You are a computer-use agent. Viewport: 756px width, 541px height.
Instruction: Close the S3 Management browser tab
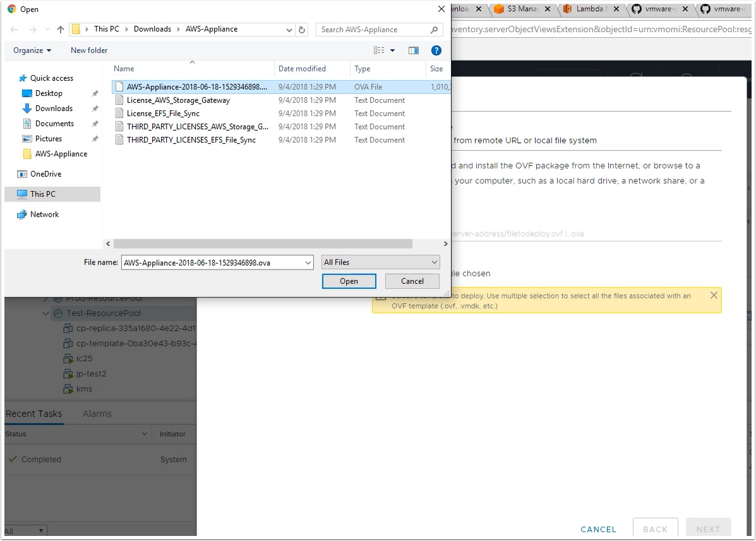click(548, 9)
